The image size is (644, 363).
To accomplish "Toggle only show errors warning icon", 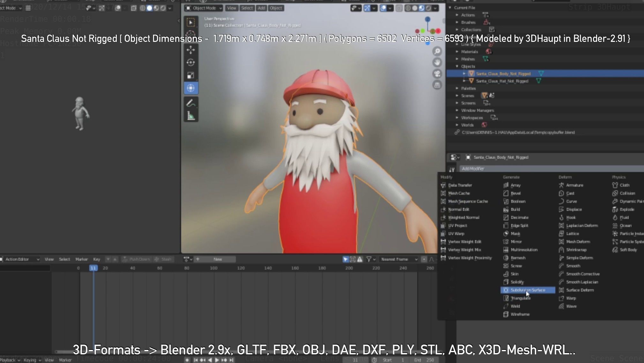I will click(x=360, y=259).
